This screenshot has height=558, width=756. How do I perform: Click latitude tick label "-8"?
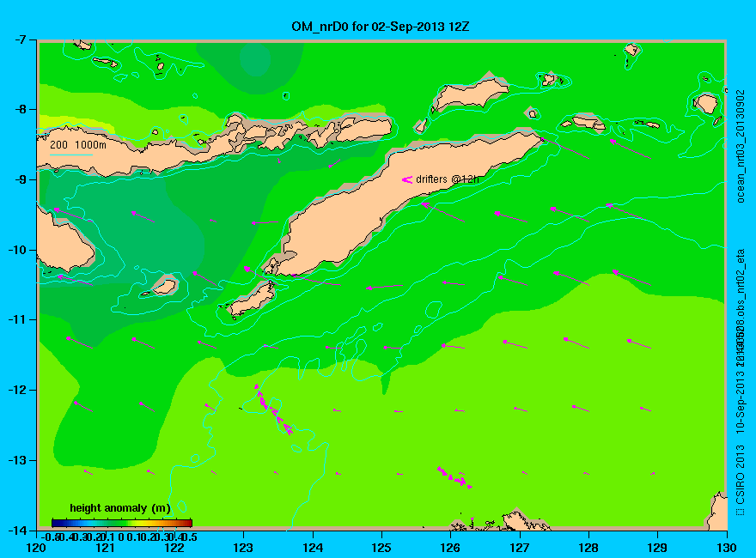coord(21,109)
